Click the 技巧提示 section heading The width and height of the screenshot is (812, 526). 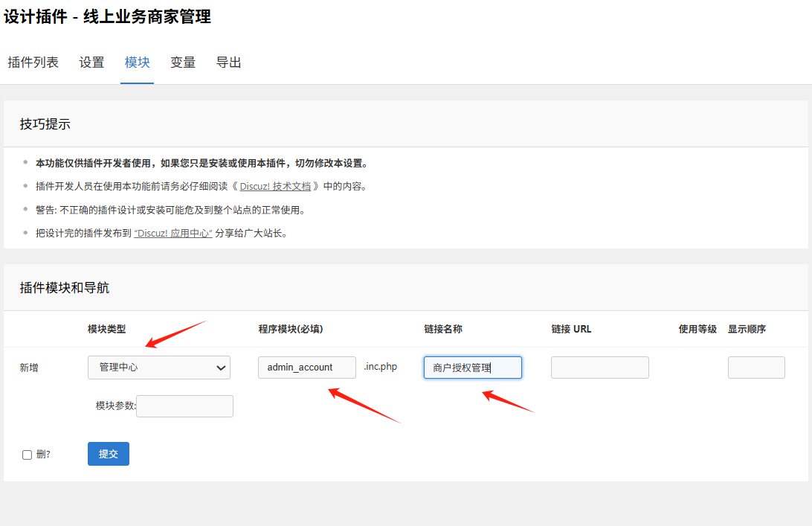pyautogui.click(x=45, y=124)
